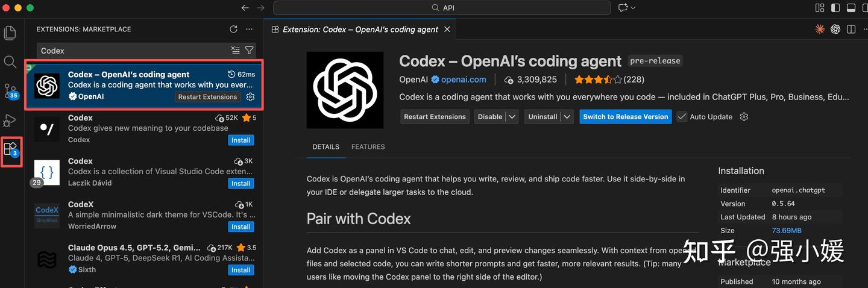This screenshot has height=288, width=868.
Task: Click the Published value '10 months ago'
Action: tap(796, 282)
